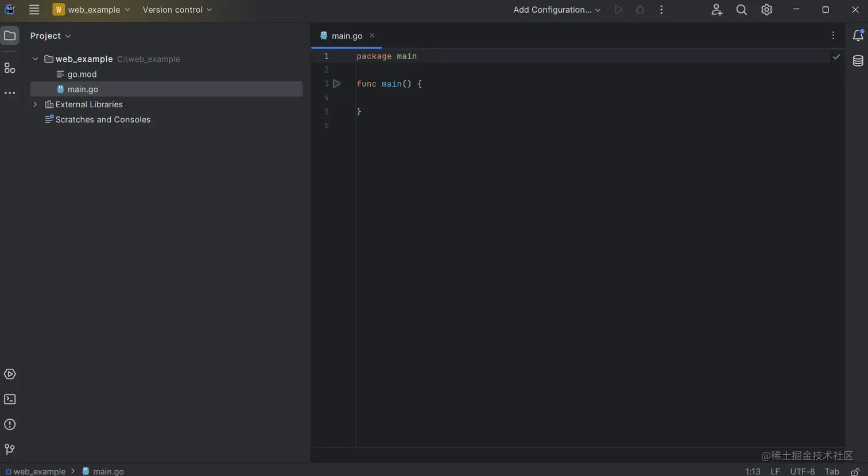Click the Run button in toolbar
The width and height of the screenshot is (868, 476).
click(x=618, y=10)
